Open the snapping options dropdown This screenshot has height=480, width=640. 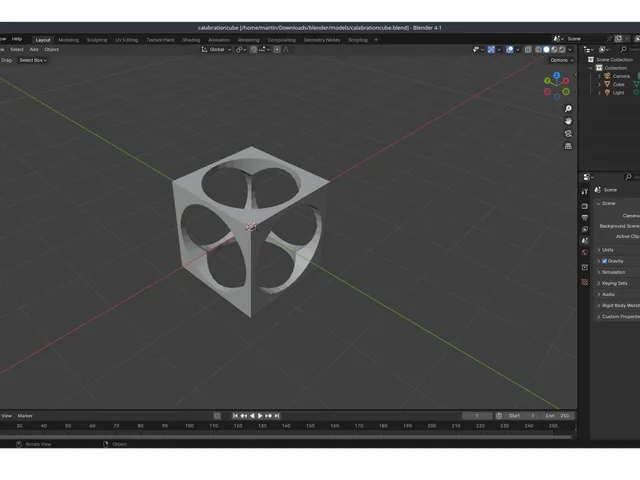[262, 49]
